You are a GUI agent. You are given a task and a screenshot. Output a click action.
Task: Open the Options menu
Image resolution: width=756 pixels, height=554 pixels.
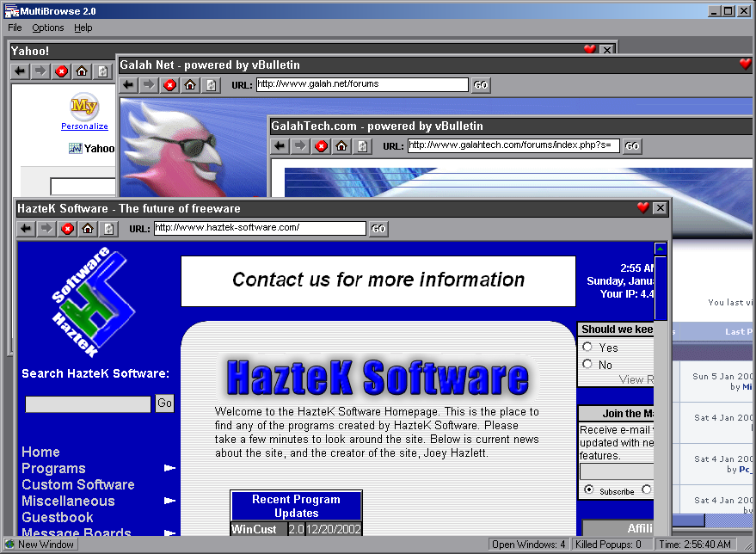[48, 28]
